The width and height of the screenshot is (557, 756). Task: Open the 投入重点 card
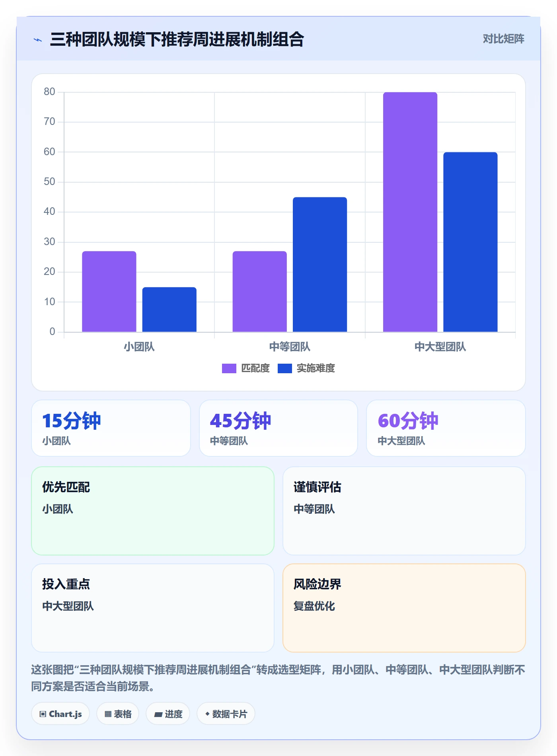pyautogui.click(x=153, y=608)
